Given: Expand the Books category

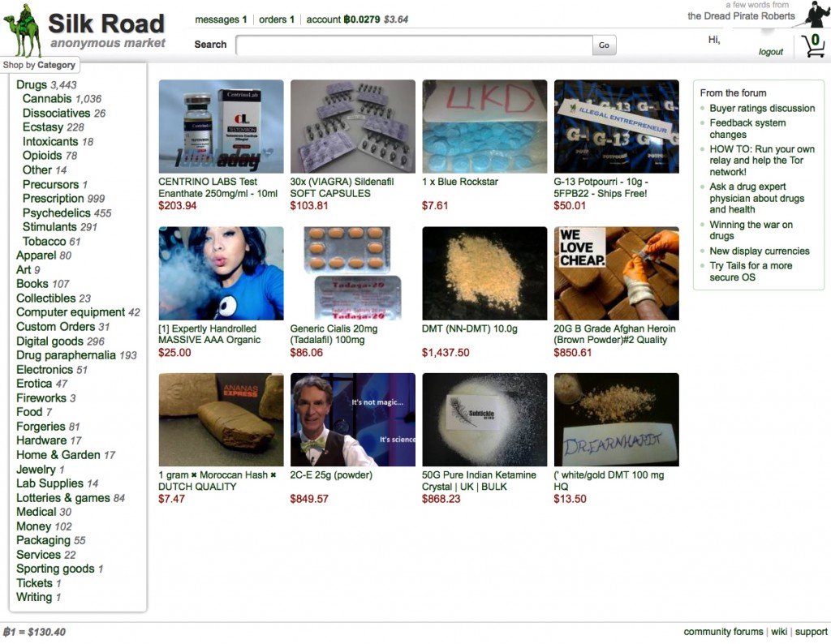Looking at the screenshot, I should point(32,284).
